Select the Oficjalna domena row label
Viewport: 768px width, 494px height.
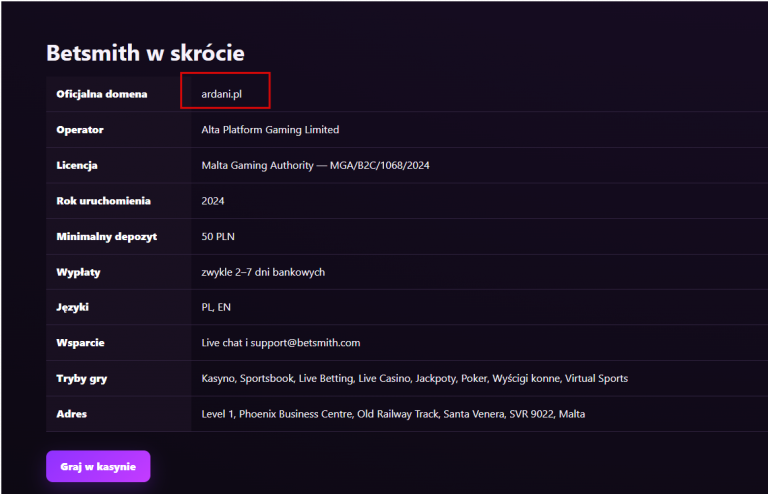click(x=101, y=94)
